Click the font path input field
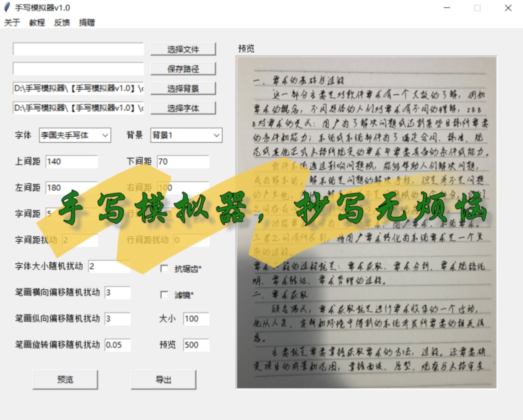The image size is (523, 420). 78,107
